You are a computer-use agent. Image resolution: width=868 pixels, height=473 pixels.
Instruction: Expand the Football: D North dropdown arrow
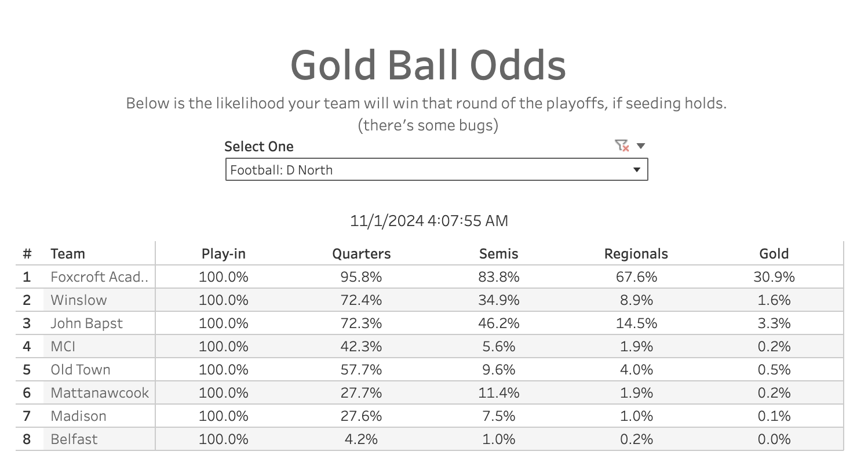click(637, 170)
